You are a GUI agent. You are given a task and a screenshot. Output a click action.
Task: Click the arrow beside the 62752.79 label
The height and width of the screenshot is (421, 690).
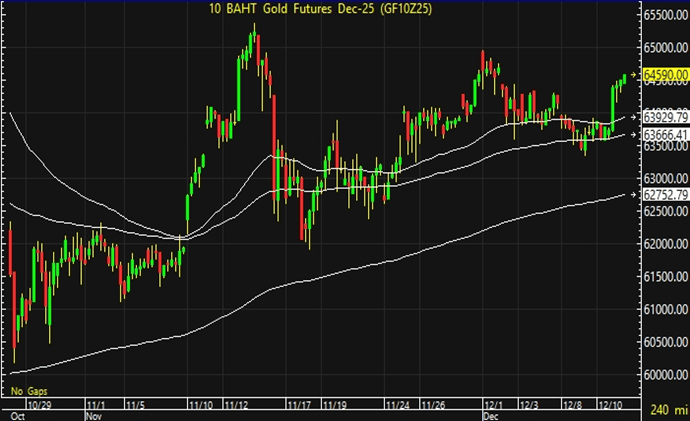636,195
